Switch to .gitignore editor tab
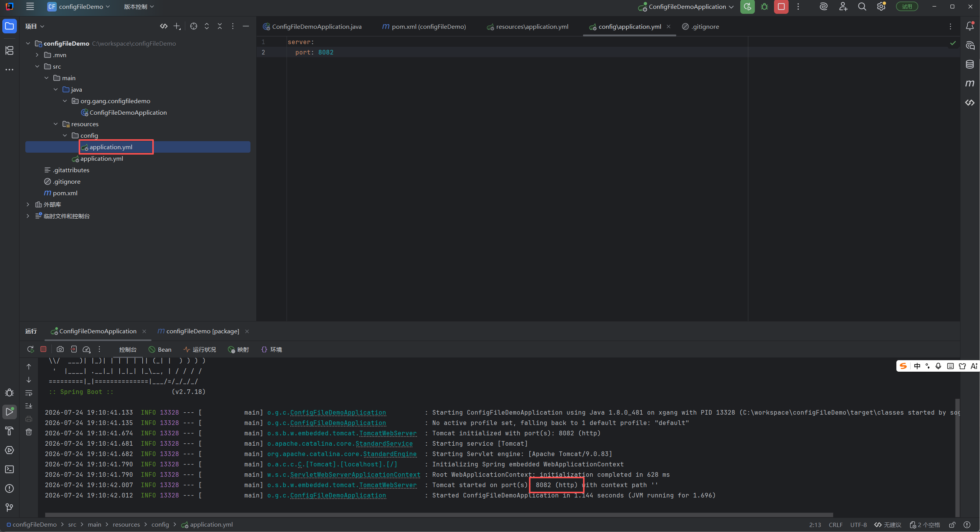 pyautogui.click(x=701, y=26)
